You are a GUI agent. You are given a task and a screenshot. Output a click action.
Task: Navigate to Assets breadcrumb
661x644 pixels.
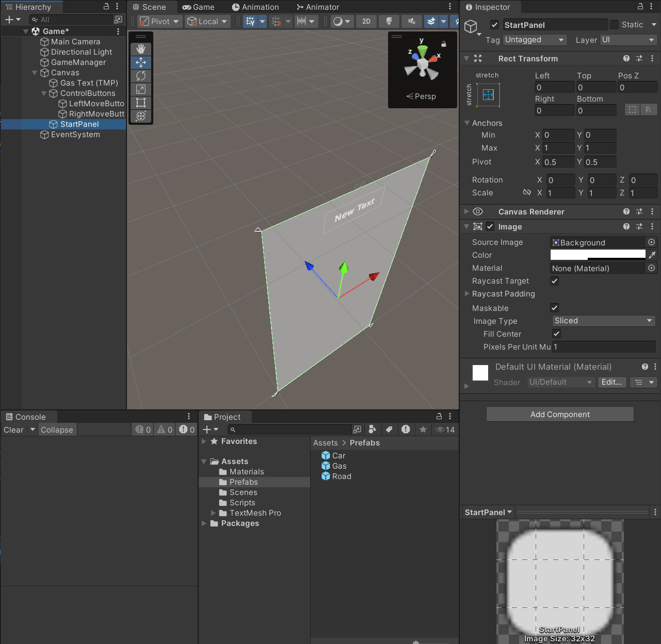pos(326,443)
